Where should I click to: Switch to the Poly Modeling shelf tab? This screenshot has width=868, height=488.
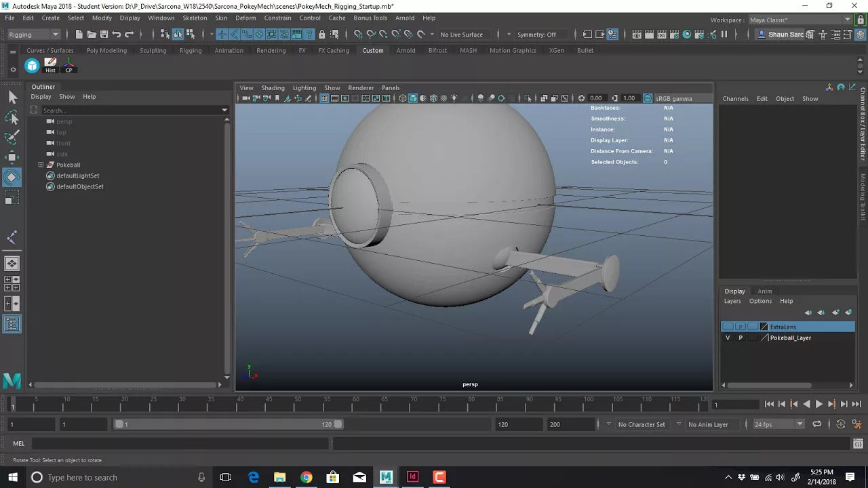[x=106, y=50]
